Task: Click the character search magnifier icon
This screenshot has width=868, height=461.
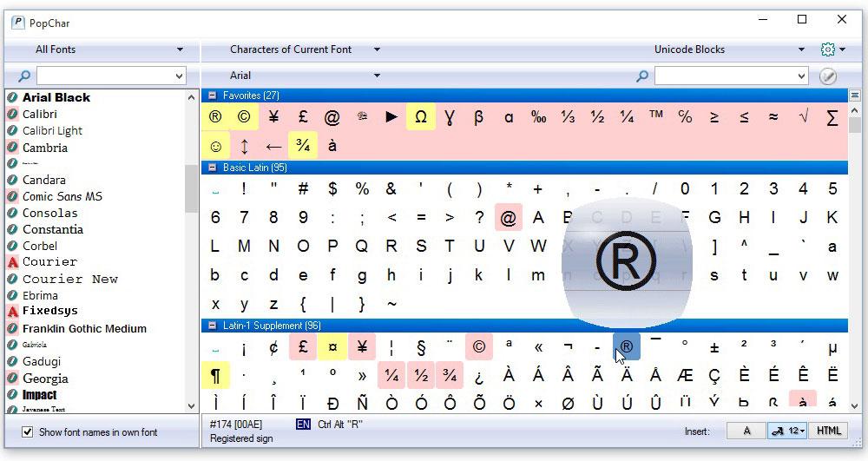Action: click(x=642, y=76)
